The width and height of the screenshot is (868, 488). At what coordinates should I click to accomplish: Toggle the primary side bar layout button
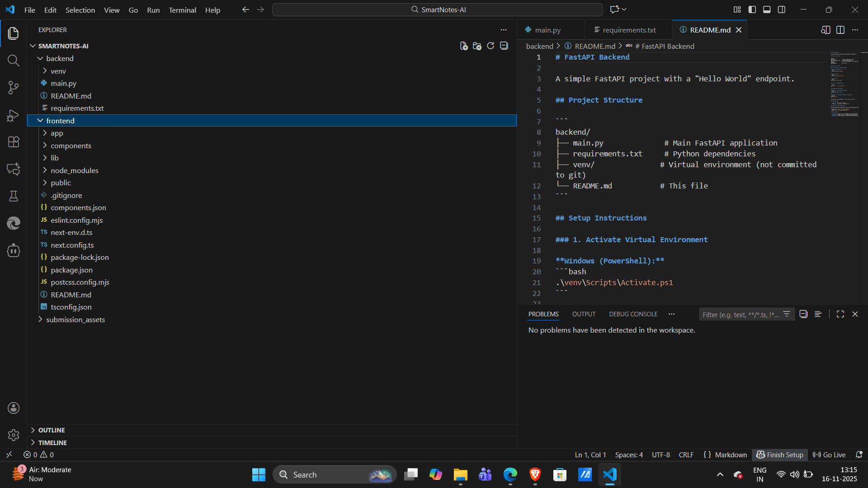click(752, 9)
